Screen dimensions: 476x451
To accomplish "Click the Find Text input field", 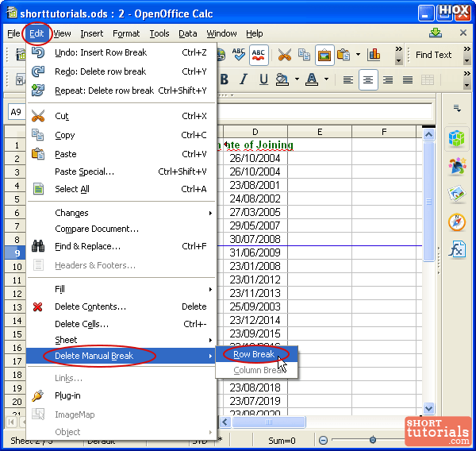I will (x=433, y=55).
